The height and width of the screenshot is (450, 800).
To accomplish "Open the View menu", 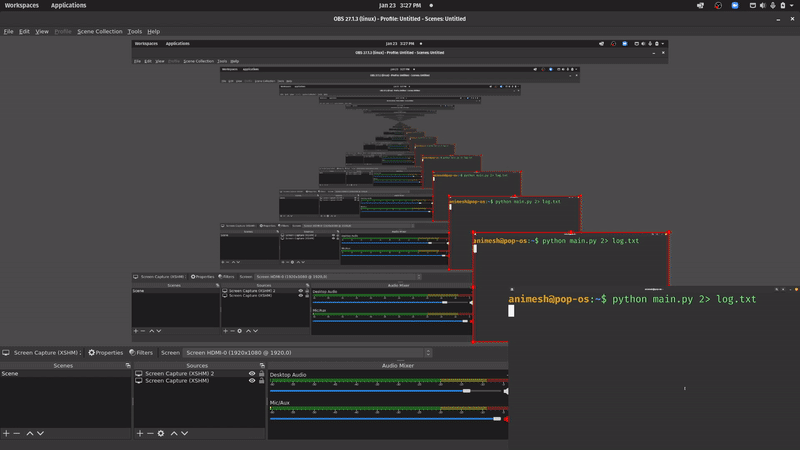I will [42, 32].
